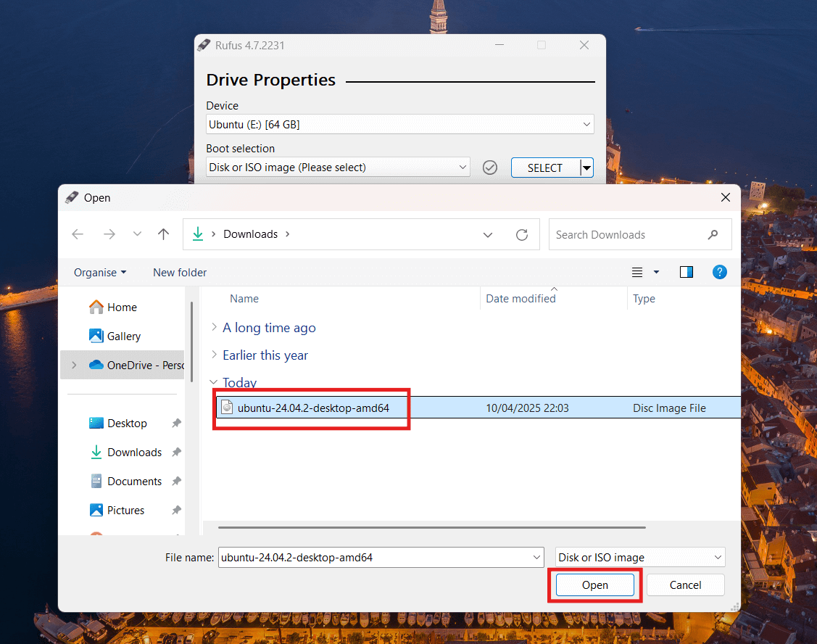Open the blue Help icon
Screen dimensions: 817x644
pos(720,272)
